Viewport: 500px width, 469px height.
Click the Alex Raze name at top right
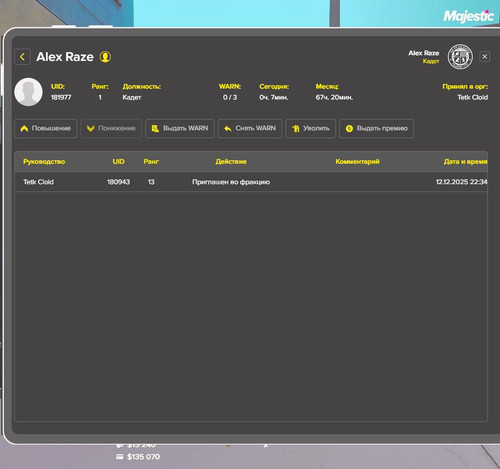click(424, 53)
